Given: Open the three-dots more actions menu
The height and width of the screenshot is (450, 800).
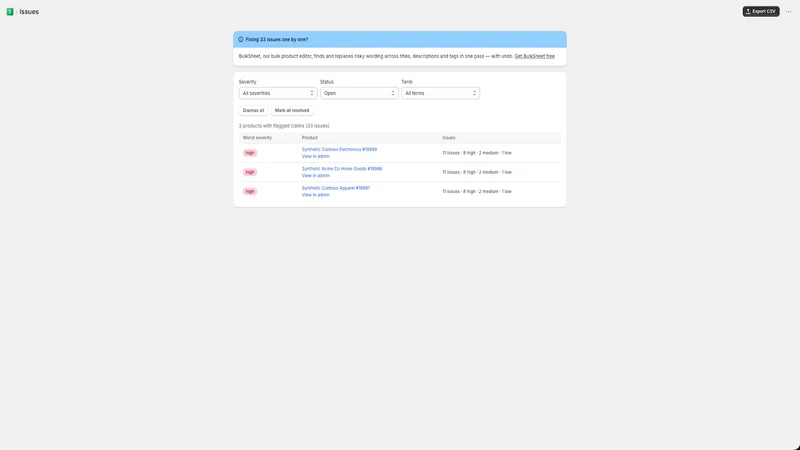Looking at the screenshot, I should [x=788, y=11].
